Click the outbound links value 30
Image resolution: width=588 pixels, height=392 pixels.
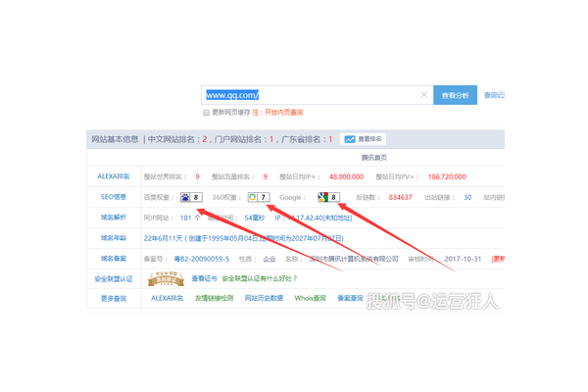[467, 197]
